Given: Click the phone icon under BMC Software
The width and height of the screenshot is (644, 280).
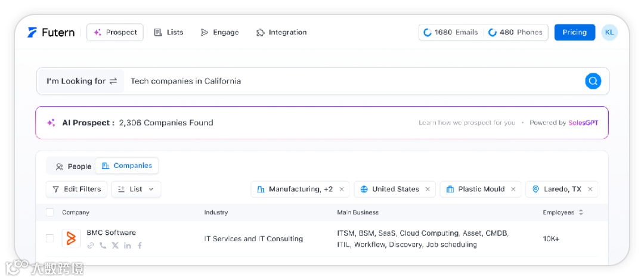Looking at the screenshot, I should pyautogui.click(x=103, y=245).
